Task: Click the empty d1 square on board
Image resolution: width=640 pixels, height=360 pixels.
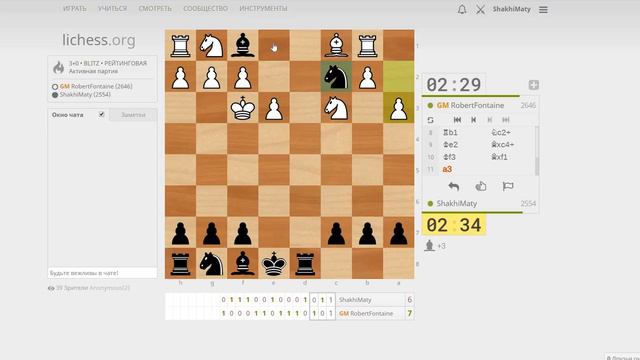Action: pyautogui.click(x=305, y=45)
